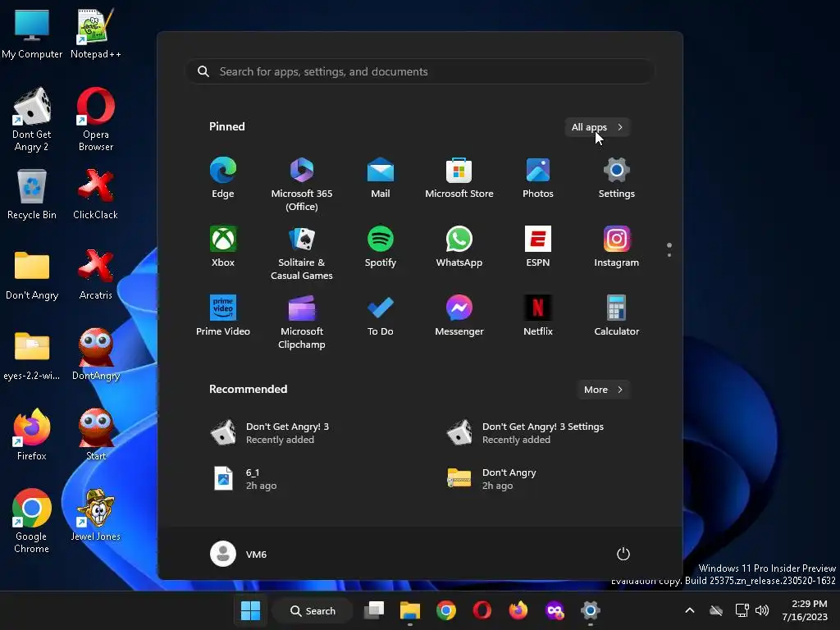Launch Microsoft 365 (Office)
This screenshot has height=630, width=840.
[302, 185]
